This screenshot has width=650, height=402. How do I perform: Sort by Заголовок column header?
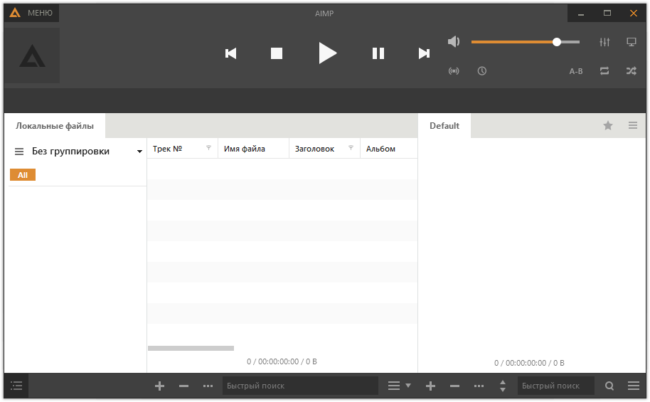(315, 149)
